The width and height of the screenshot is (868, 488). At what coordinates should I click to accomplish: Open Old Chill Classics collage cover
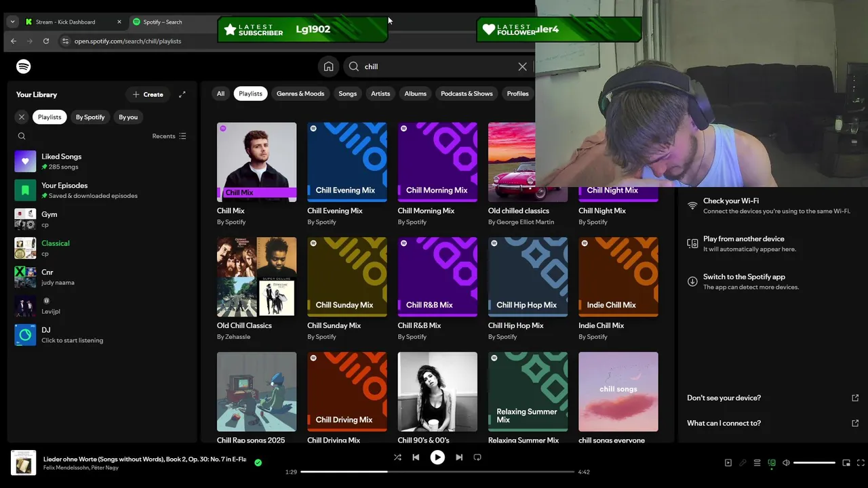(x=256, y=277)
